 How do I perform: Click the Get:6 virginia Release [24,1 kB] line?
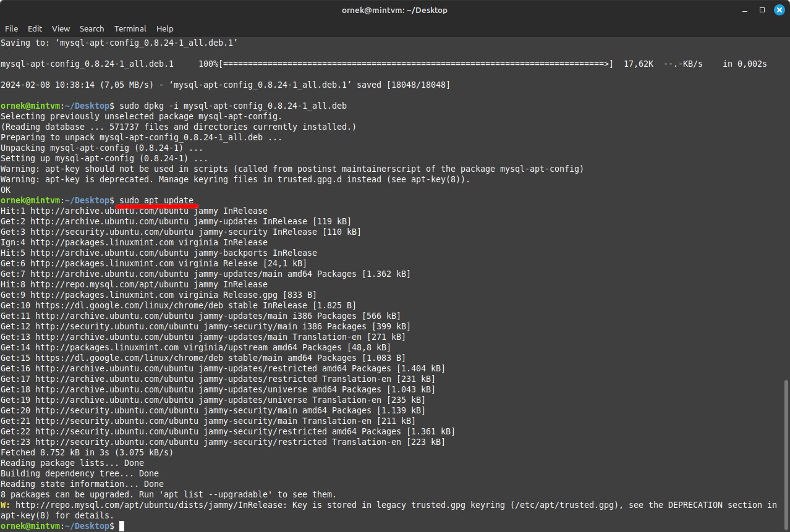[x=154, y=263]
